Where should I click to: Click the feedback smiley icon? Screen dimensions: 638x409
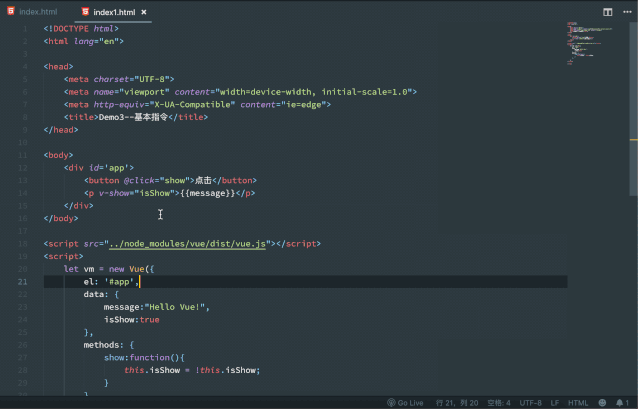click(602, 402)
